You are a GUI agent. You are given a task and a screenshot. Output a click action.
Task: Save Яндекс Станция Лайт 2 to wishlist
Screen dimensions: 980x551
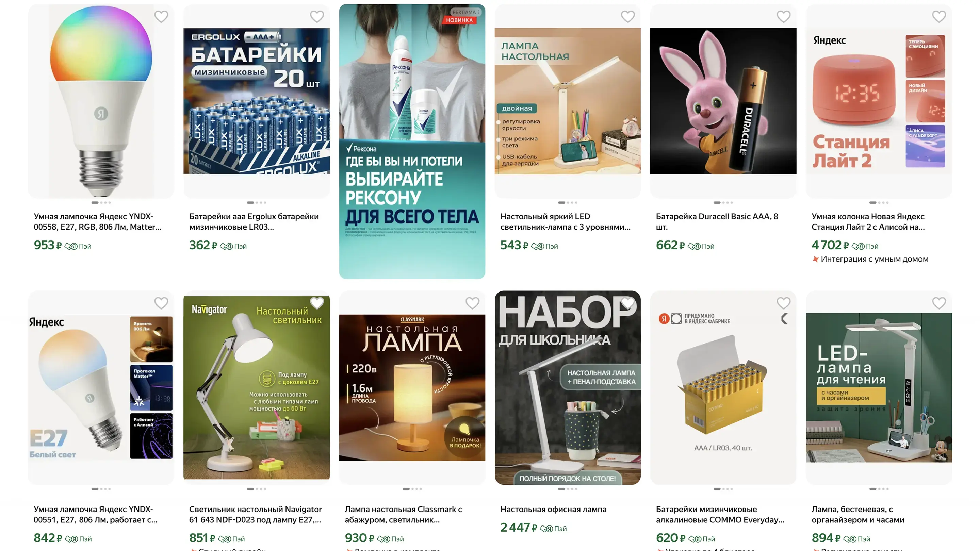pos(939,16)
